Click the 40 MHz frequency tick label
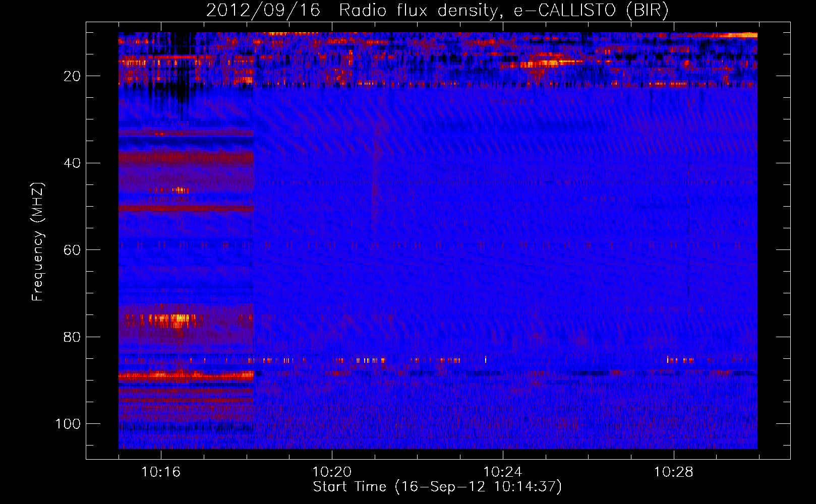 (72, 163)
